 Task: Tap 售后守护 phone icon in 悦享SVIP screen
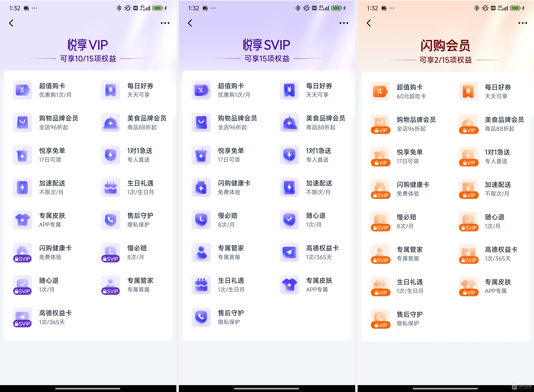click(201, 318)
